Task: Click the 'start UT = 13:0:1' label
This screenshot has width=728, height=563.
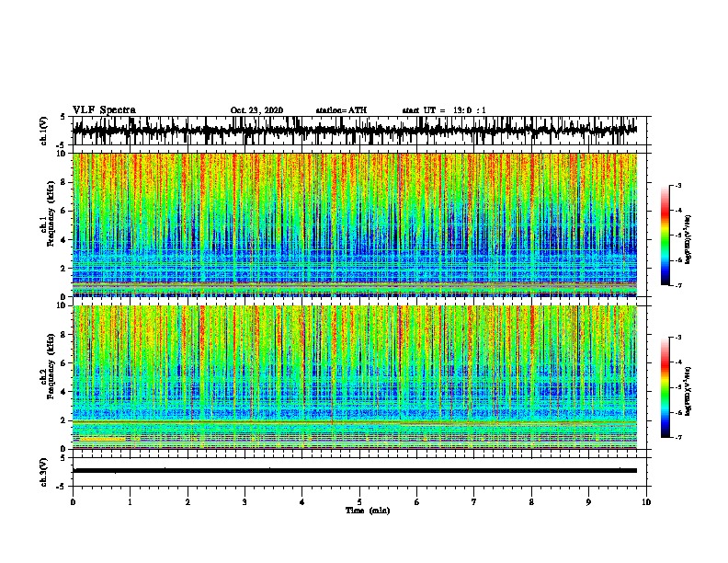Action: 444,110
